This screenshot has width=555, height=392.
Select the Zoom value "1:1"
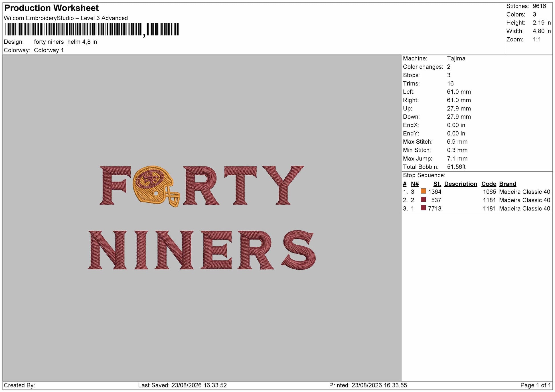pyautogui.click(x=537, y=40)
